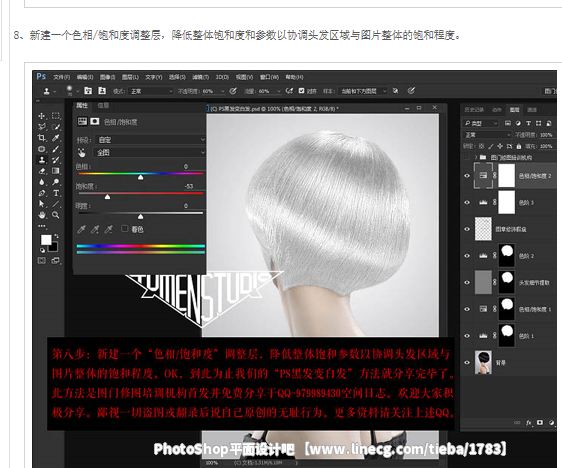The image size is (562, 468).
Task: Expand the top layer group
Action: click(476, 157)
